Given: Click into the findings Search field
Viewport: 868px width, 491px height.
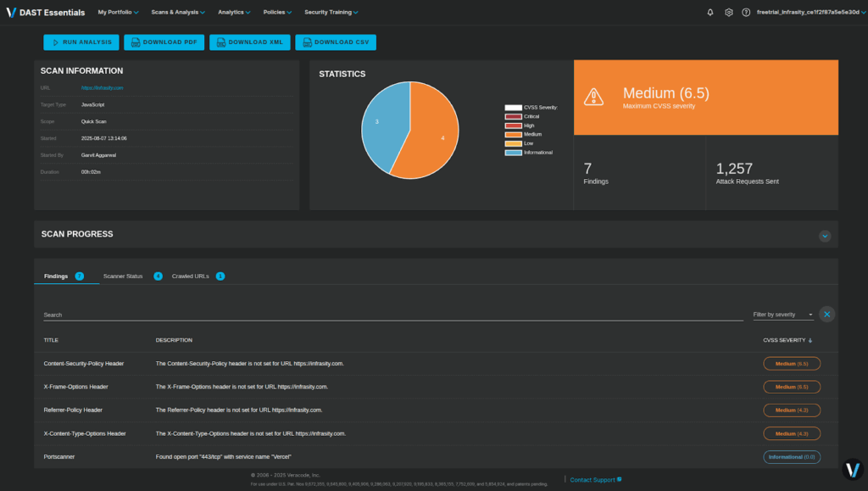Looking at the screenshot, I should (390, 315).
